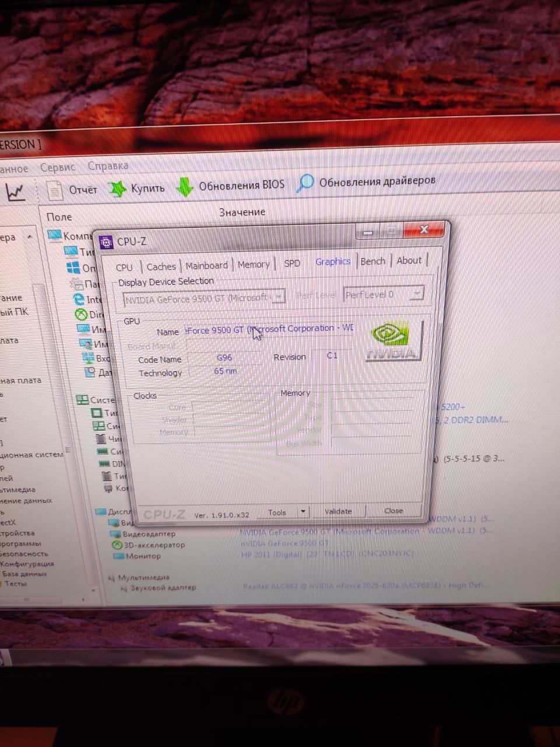Select the Звуковой адаптер row label
Image resolution: width=560 pixels, height=747 pixels.
(163, 588)
